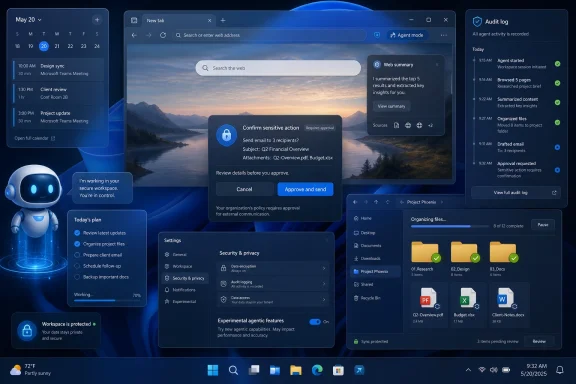
Task: Check Prepare client email task
Action: coord(77,255)
